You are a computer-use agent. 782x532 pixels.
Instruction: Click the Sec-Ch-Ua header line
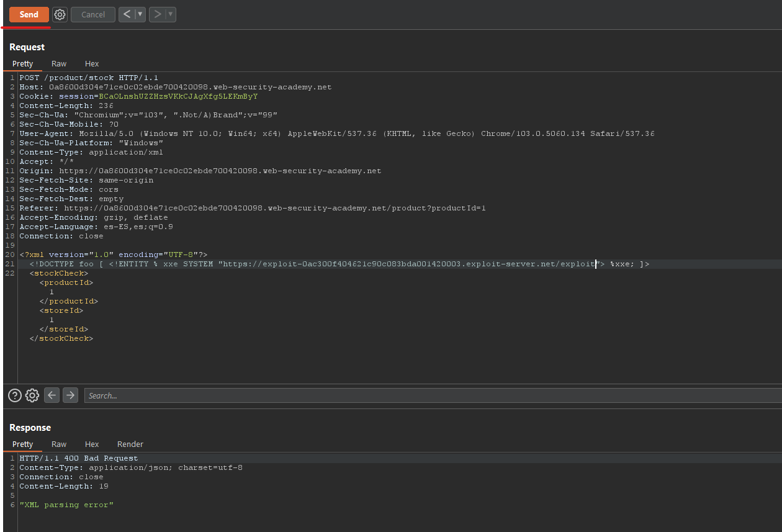[x=148, y=115]
